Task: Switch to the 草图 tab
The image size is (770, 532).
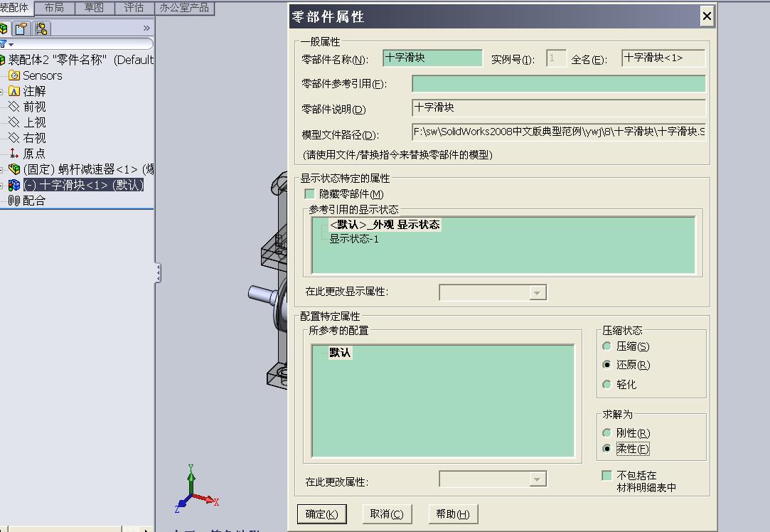Action: coord(95,8)
